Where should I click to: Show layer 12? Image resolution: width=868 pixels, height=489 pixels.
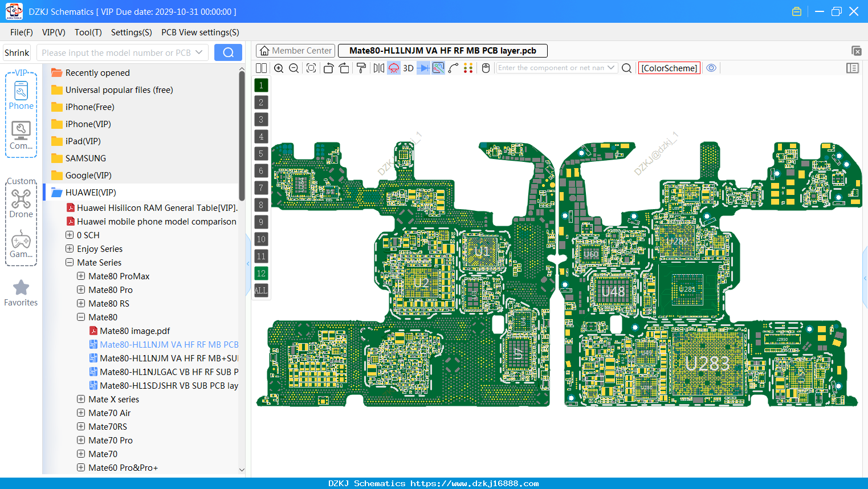point(261,274)
